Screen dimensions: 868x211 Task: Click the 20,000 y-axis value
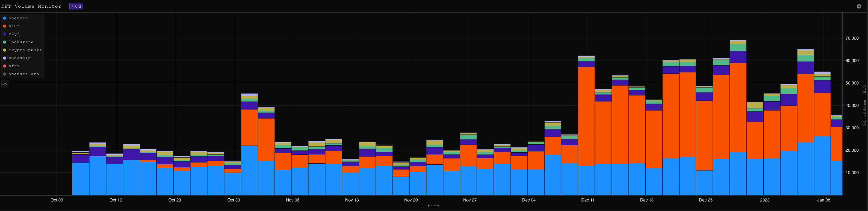852,150
